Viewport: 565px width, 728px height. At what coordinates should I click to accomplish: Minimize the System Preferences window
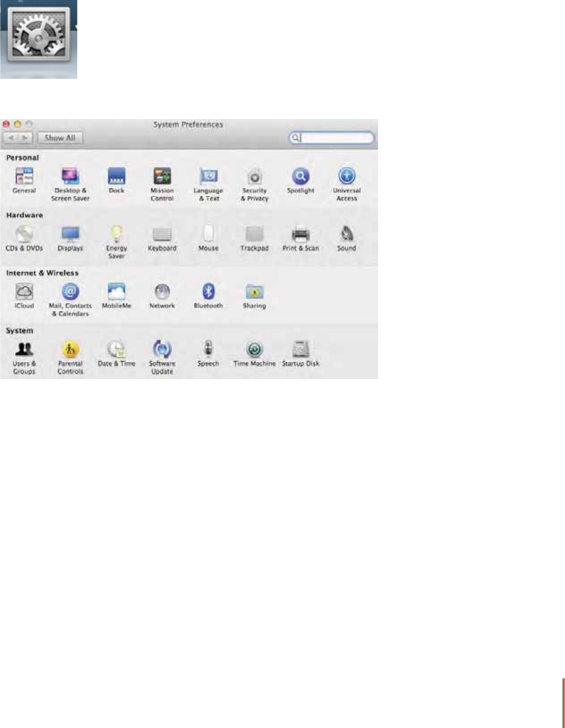tap(17, 124)
